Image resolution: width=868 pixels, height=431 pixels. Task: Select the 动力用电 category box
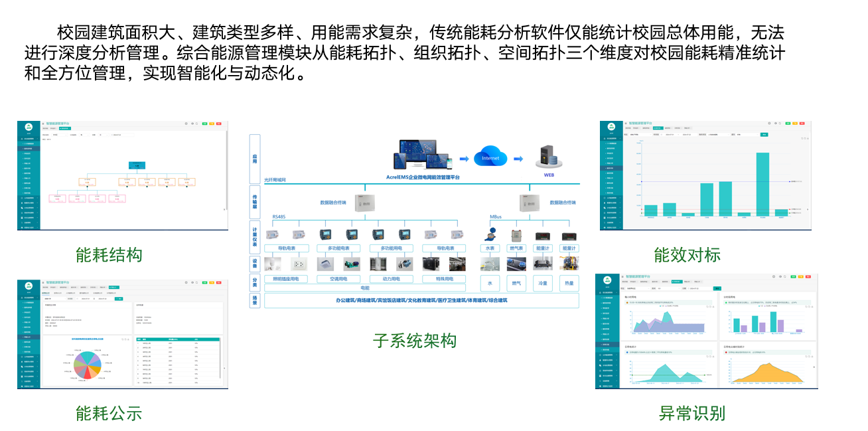[392, 279]
